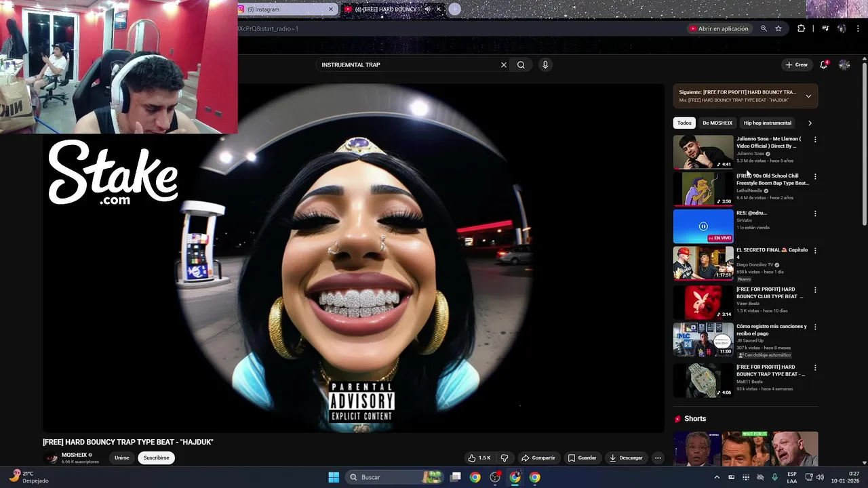Like the video with thumbs up

pyautogui.click(x=479, y=458)
